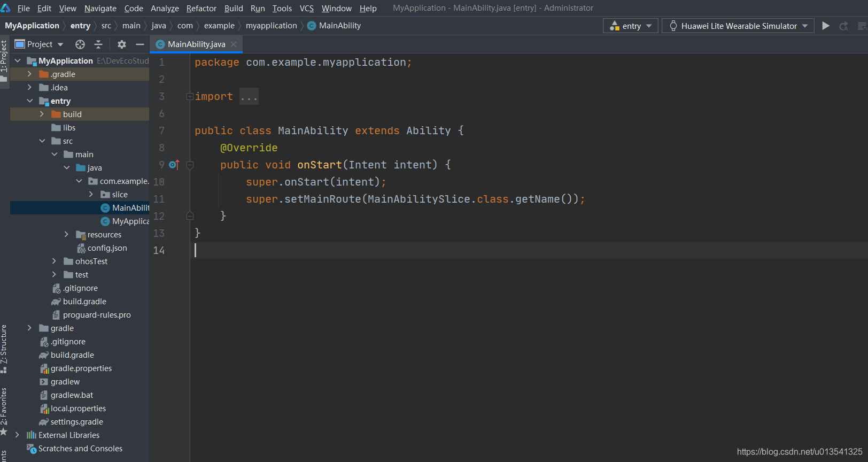Expand the build folder
This screenshot has width=868, height=462.
42,114
